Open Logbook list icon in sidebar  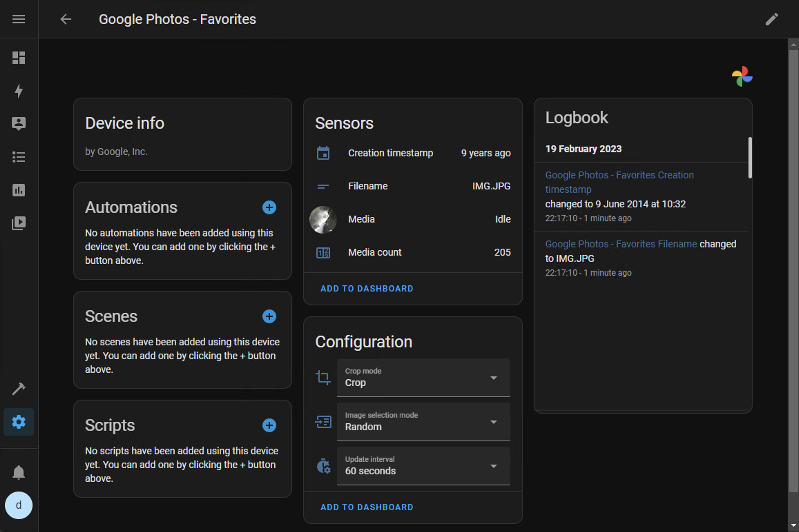tap(19, 157)
